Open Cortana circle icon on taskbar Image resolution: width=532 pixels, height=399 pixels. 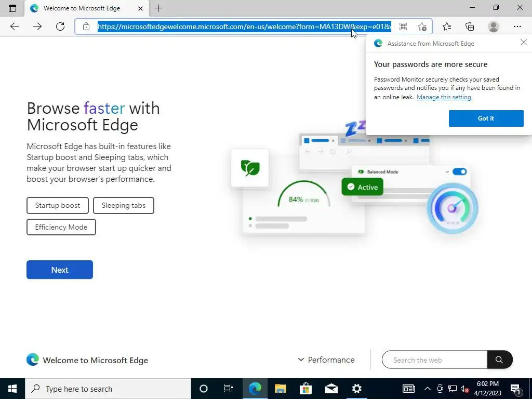(x=204, y=389)
